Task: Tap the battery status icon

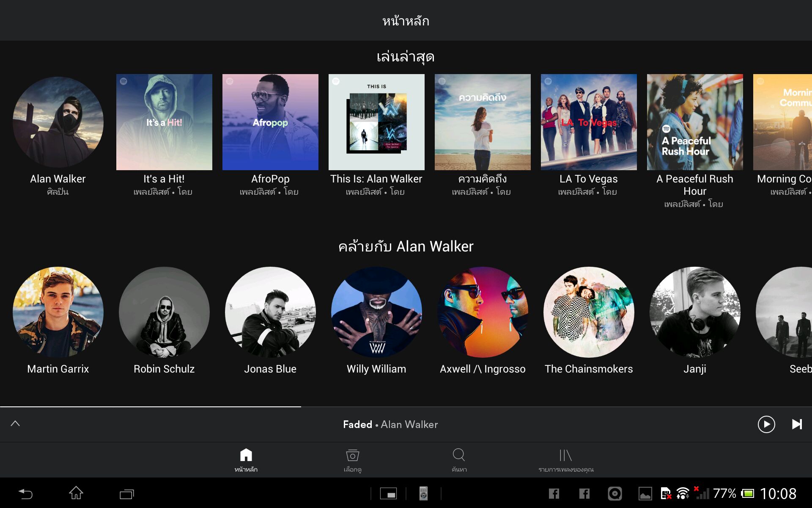Action: [747, 494]
